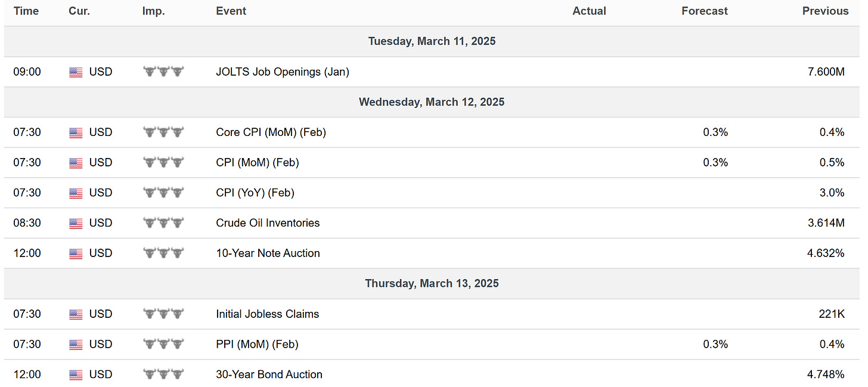Click the importance bulls for 10-Year Note Auction
Image resolution: width=868 pixels, height=387 pixels.
163,253
